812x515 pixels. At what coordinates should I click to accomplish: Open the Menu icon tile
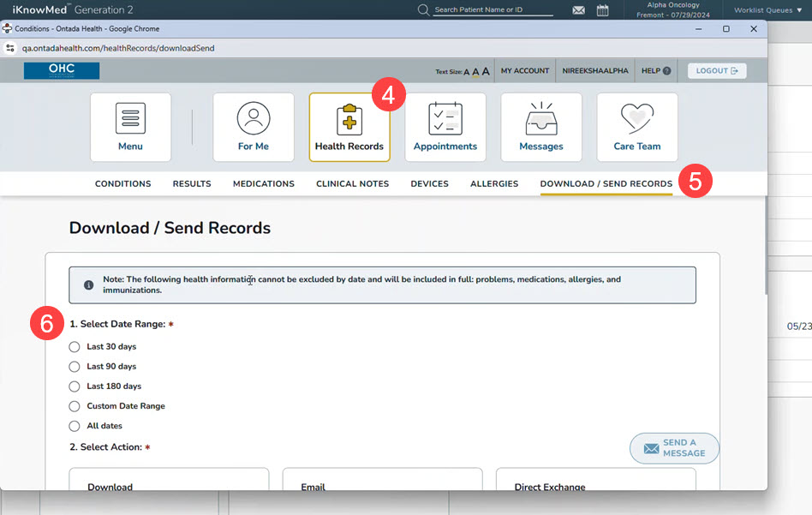tap(130, 119)
